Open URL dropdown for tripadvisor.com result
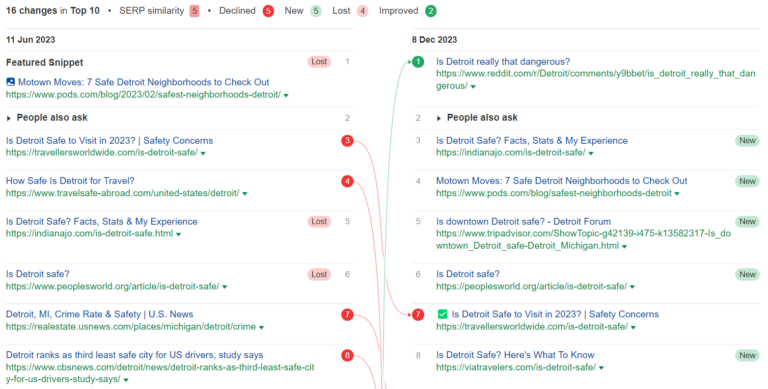This screenshot has width=768, height=389. click(624, 246)
